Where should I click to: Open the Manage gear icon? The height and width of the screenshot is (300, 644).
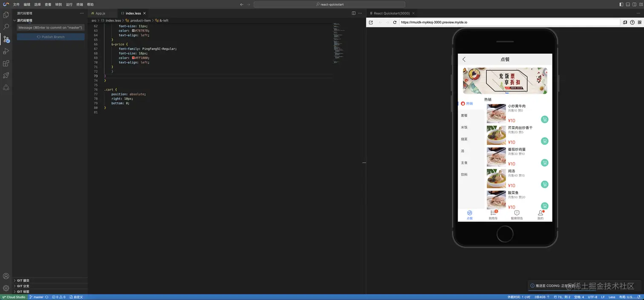[x=6, y=288]
